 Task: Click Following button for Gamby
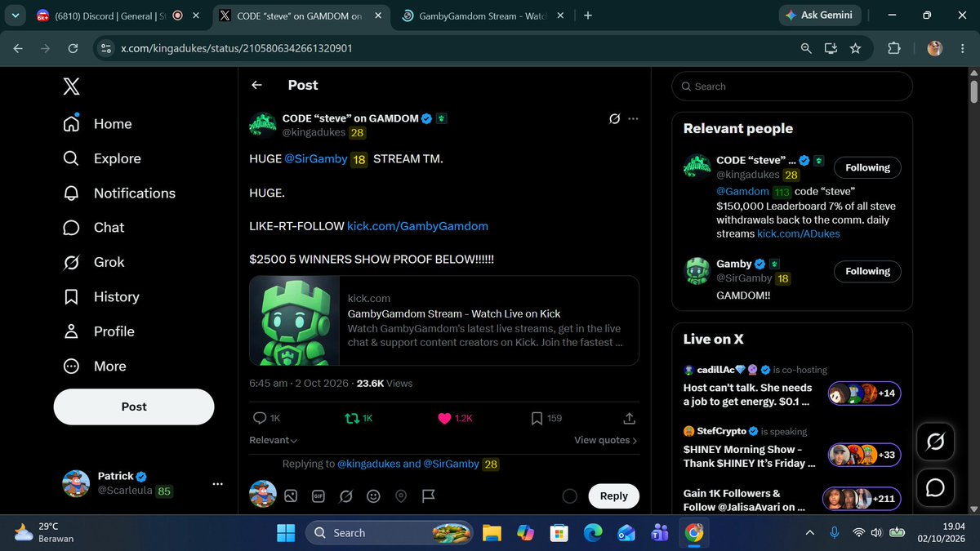867,271
